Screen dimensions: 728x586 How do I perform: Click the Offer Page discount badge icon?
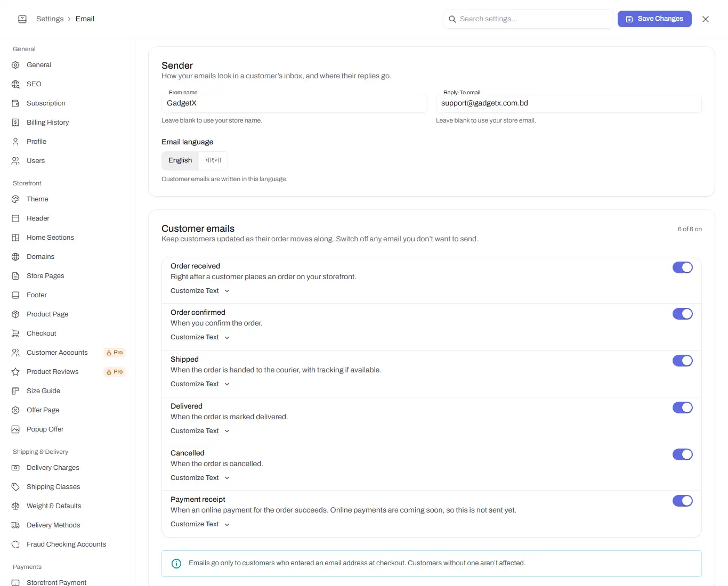[15, 410]
